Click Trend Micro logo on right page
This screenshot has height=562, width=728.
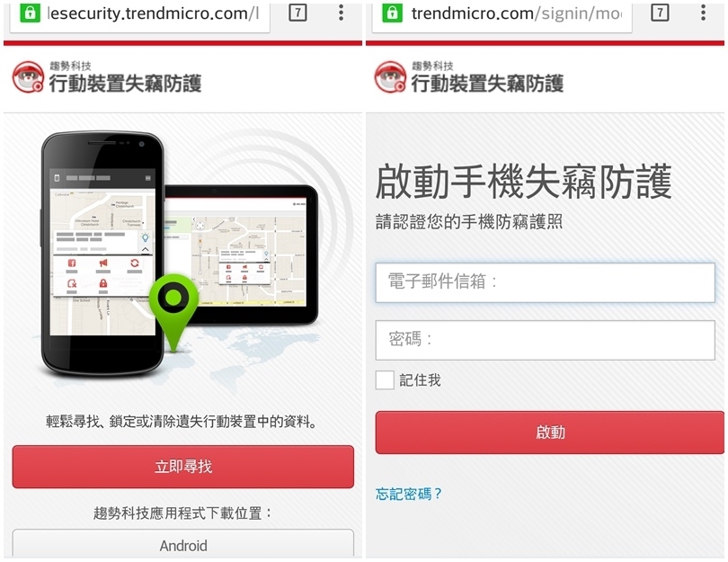coord(391,77)
